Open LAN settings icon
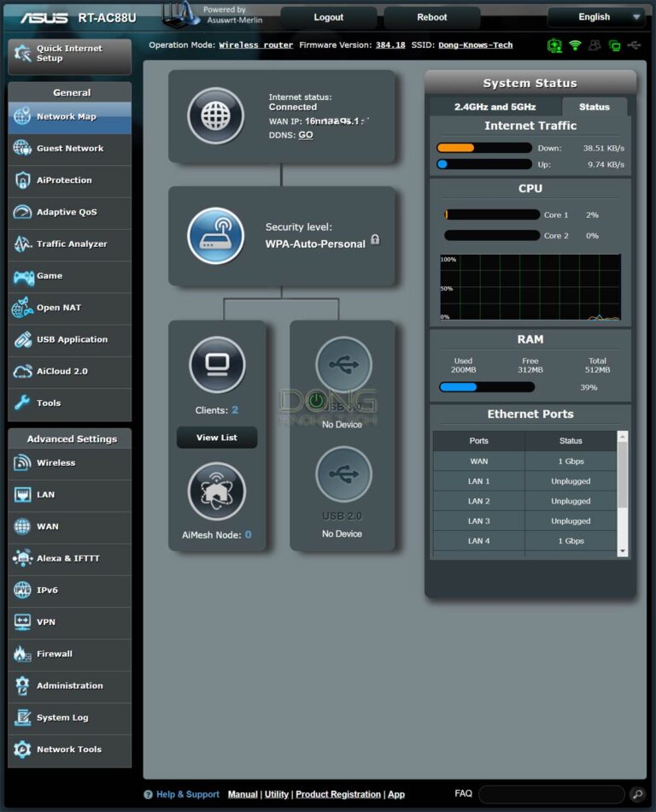Viewport: 656px width, 812px height. pos(22,495)
